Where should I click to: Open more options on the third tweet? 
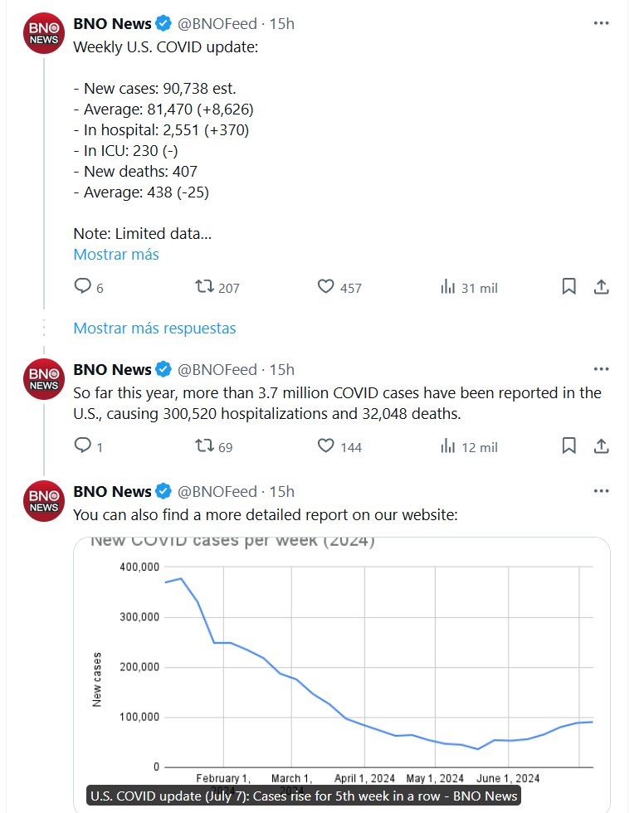point(602,491)
